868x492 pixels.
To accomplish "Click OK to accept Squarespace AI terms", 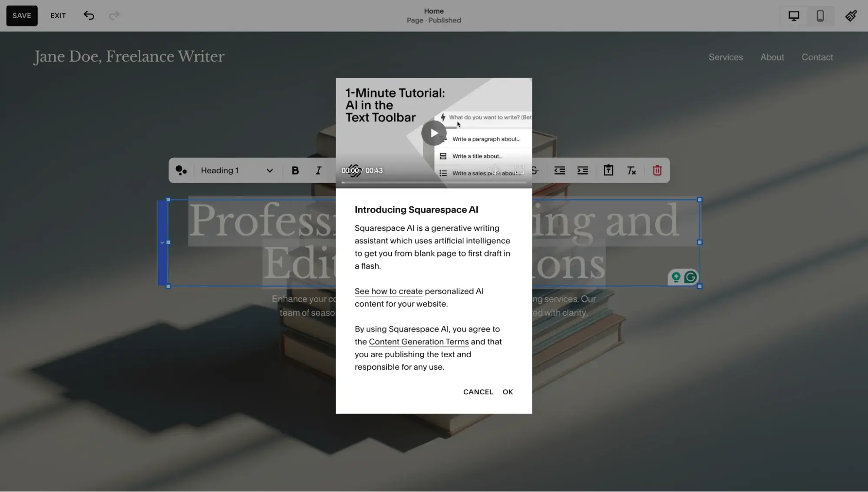I will coord(507,392).
